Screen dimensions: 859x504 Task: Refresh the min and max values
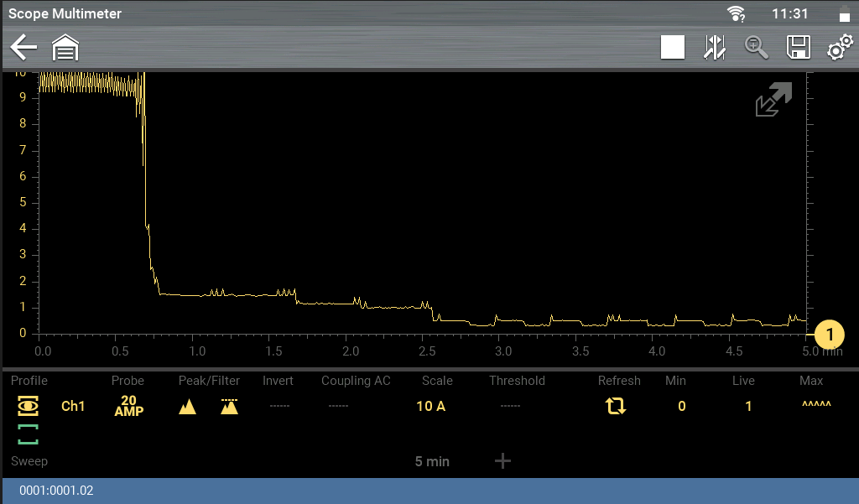(616, 406)
